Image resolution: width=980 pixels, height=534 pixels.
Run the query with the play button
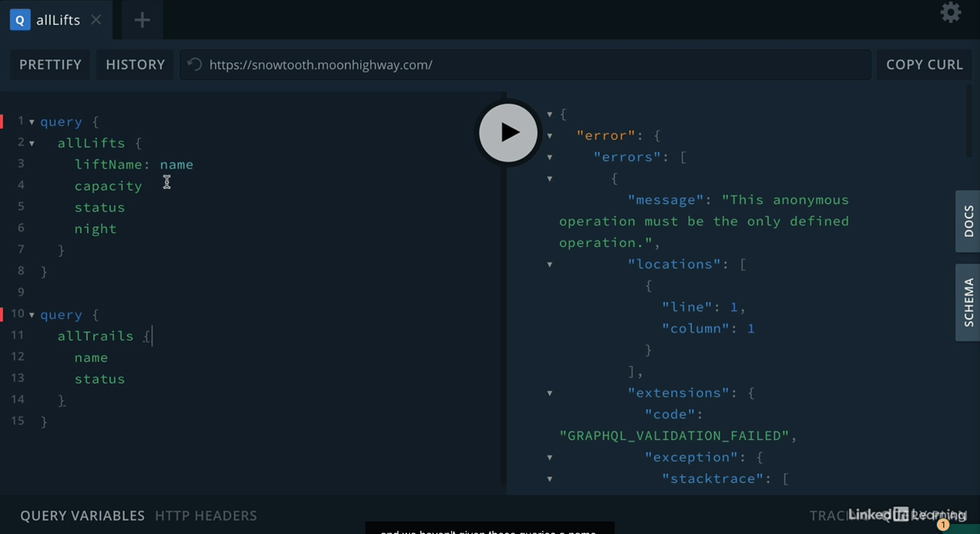[x=508, y=133]
